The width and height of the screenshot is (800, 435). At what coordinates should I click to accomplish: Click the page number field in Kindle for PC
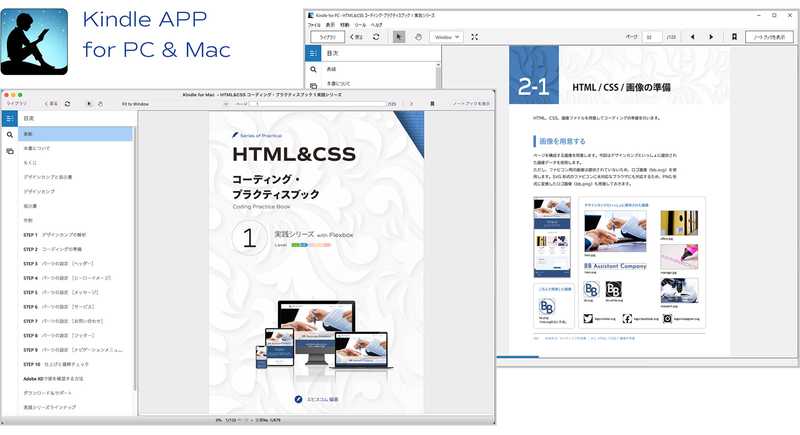tap(652, 37)
